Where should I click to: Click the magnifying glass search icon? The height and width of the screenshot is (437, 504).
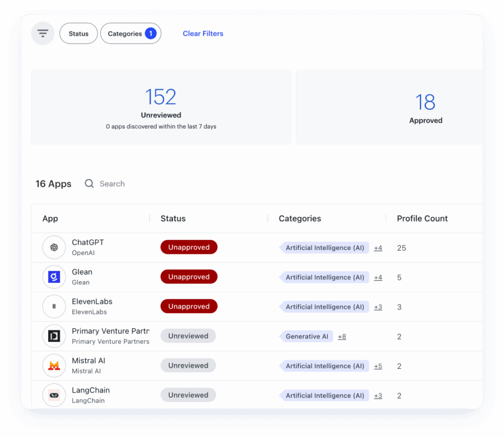(89, 184)
